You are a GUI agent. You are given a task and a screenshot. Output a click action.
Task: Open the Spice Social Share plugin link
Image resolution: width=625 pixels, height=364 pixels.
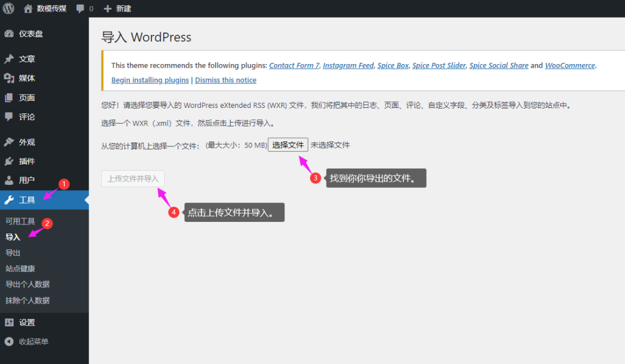pos(499,65)
